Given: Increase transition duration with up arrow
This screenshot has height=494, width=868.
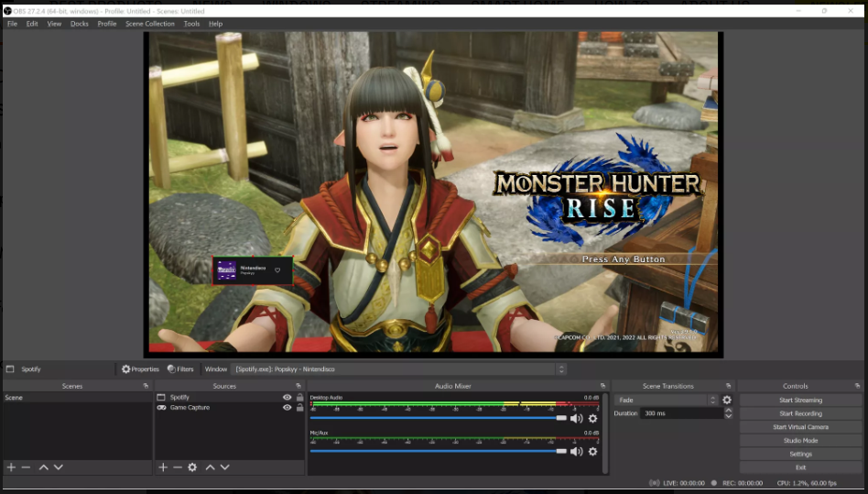Looking at the screenshot, I should pyautogui.click(x=729, y=411).
